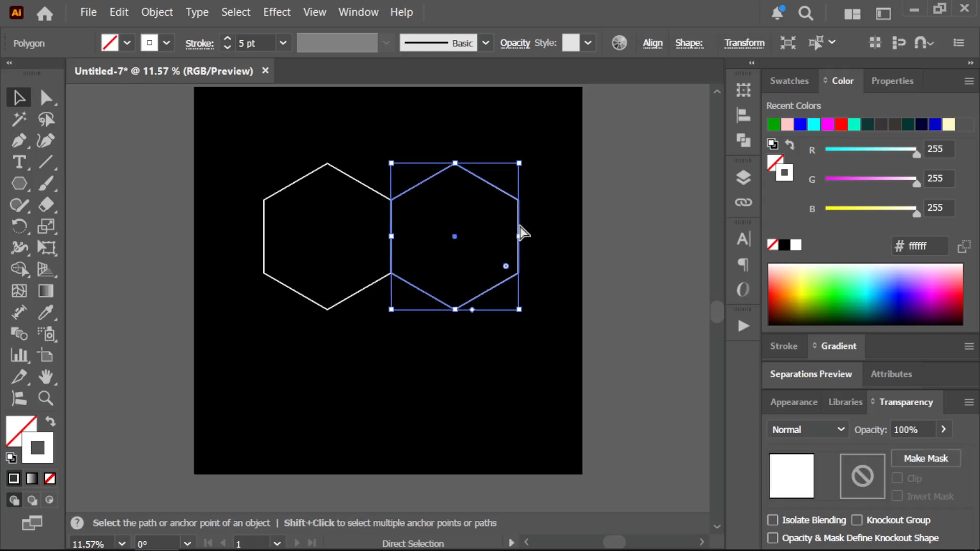Switch to the Swatches tab
The width and height of the screenshot is (980, 551).
point(789,81)
